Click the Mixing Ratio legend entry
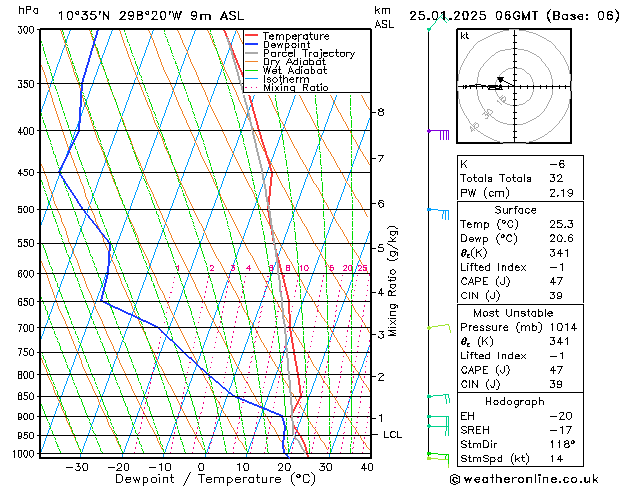The height and width of the screenshot is (486, 629). pos(287,87)
